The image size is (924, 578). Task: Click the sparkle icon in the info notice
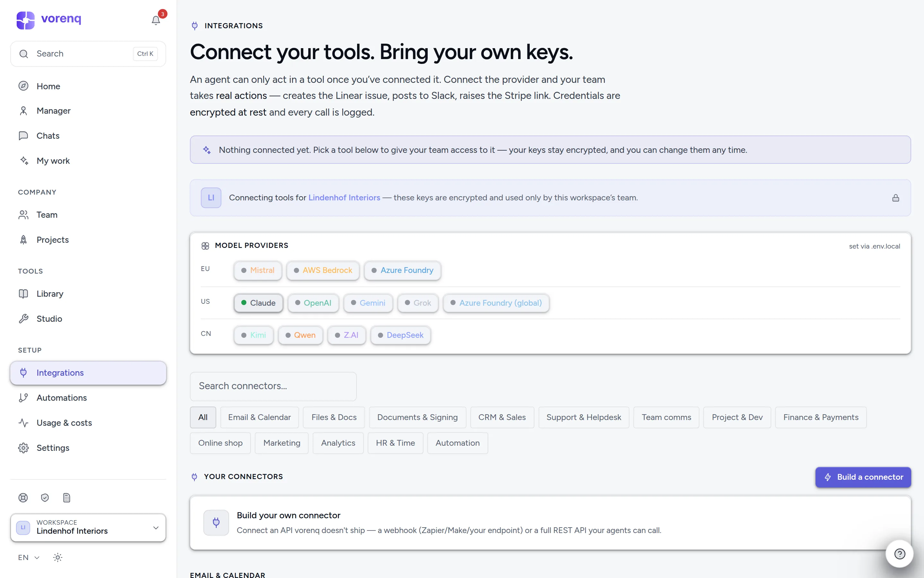point(207,150)
